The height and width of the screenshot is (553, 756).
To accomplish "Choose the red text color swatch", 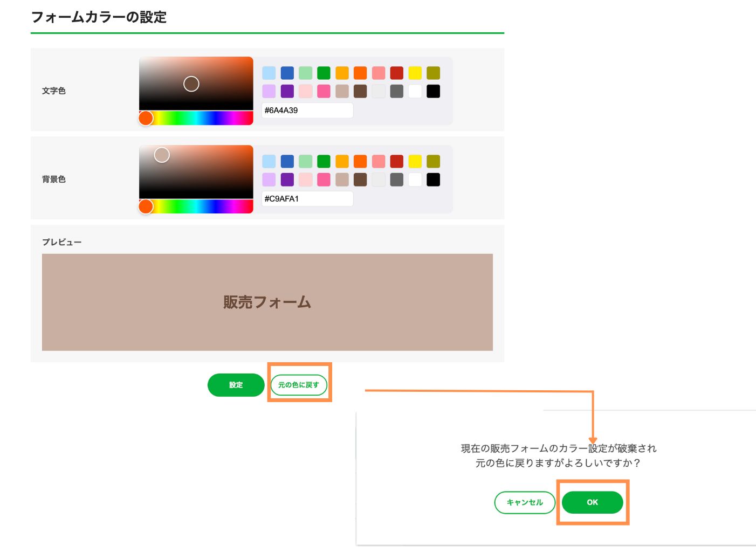I will pyautogui.click(x=396, y=73).
